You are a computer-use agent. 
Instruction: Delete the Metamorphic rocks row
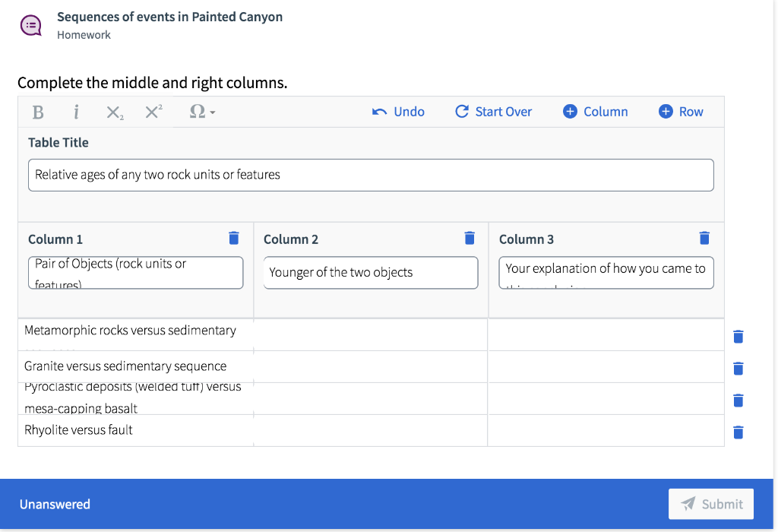pos(738,337)
